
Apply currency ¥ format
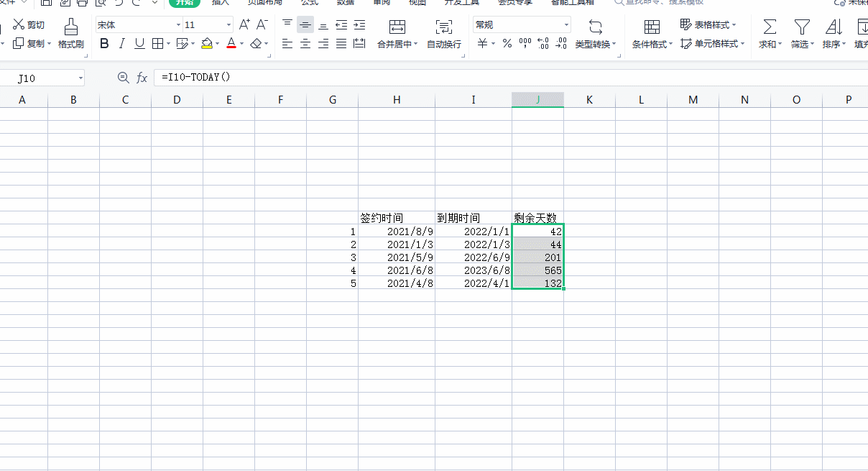(482, 44)
